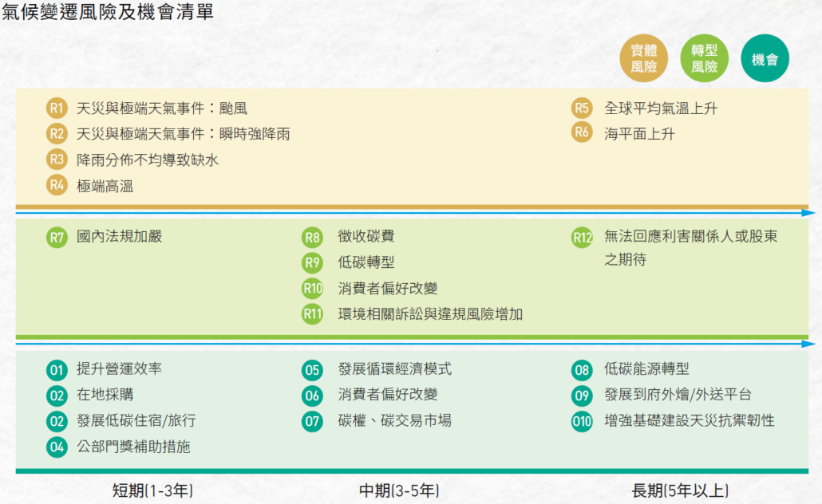
Task: Select the teal 機會 legend circle
Action: coord(765,58)
